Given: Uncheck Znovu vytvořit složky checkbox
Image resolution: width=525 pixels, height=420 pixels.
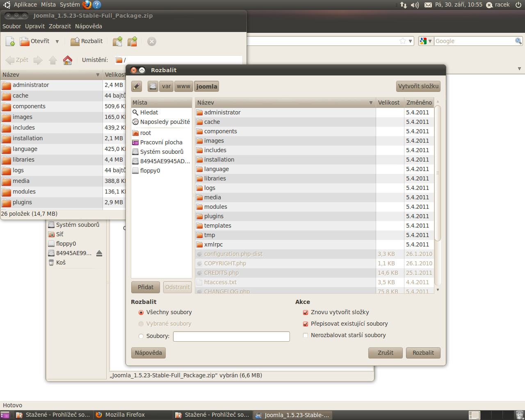Looking at the screenshot, I should pyautogui.click(x=306, y=313).
